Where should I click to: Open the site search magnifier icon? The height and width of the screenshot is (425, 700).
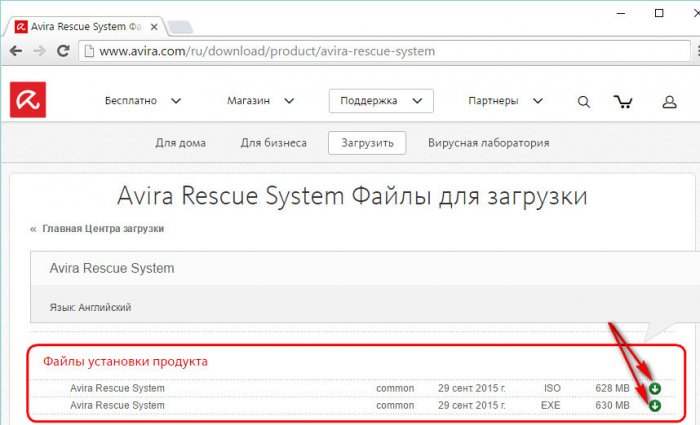[x=583, y=102]
